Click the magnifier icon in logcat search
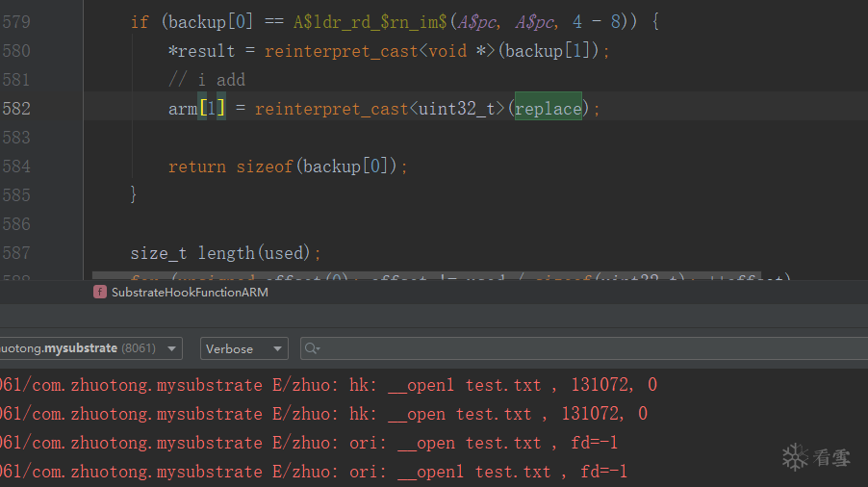 [311, 348]
